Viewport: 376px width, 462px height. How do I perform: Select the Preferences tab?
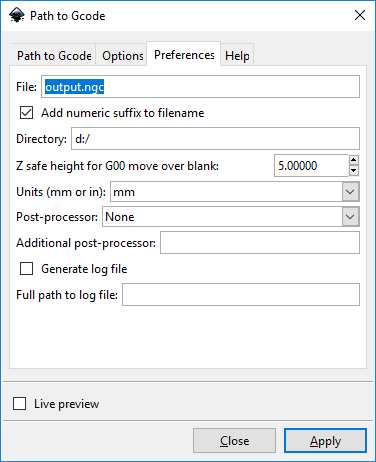coord(184,54)
